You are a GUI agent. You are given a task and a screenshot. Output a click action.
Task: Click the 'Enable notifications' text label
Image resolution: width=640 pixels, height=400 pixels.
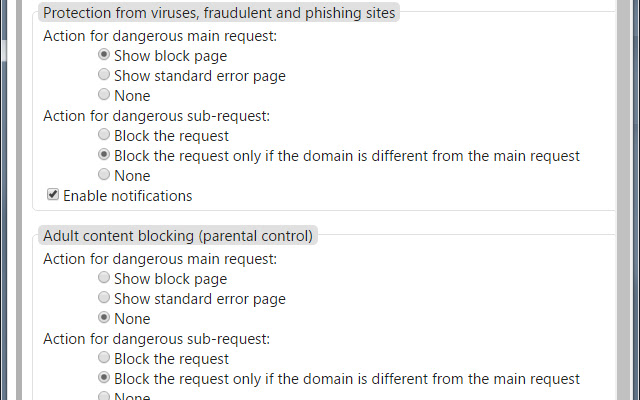pos(127,196)
